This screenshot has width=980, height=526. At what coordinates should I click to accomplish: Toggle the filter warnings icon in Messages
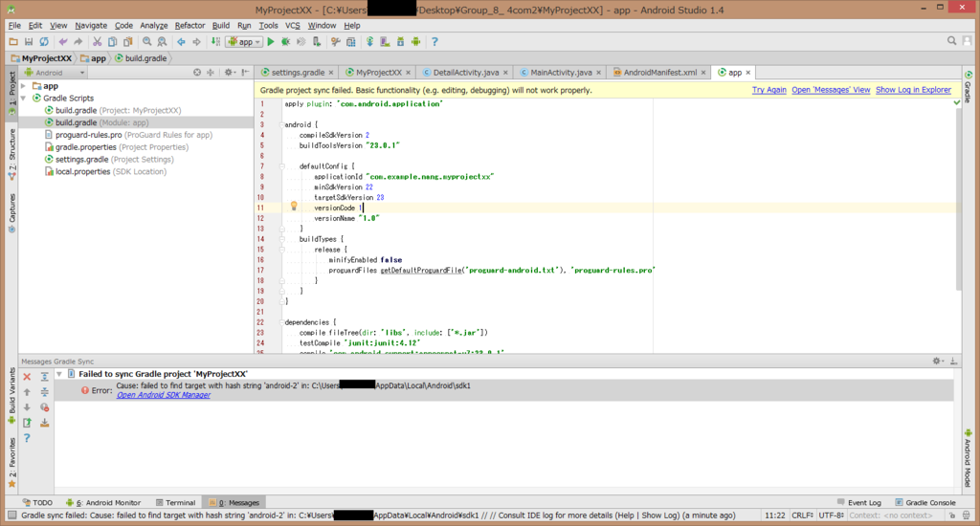pos(44,407)
